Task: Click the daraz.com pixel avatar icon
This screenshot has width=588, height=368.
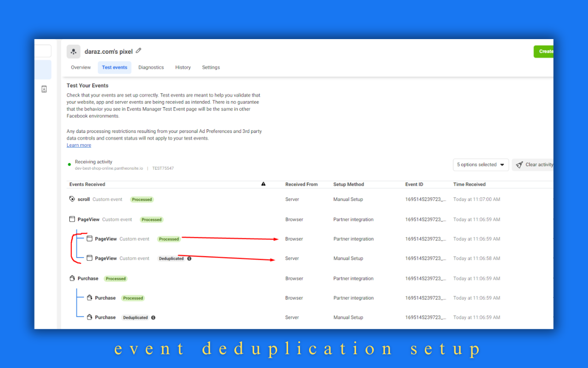Action: pyautogui.click(x=73, y=52)
